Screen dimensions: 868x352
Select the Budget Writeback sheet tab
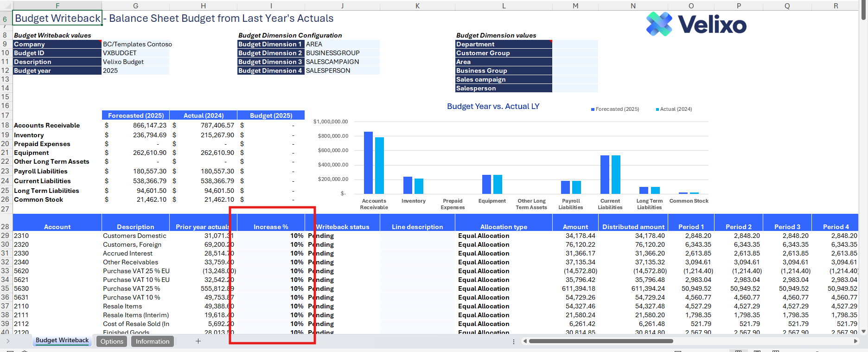coord(62,340)
